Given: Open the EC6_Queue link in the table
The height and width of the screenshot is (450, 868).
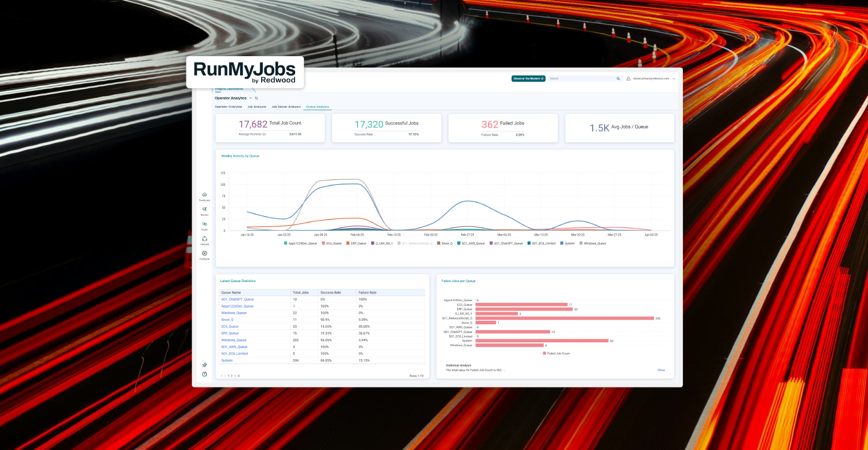Looking at the screenshot, I should click(230, 326).
